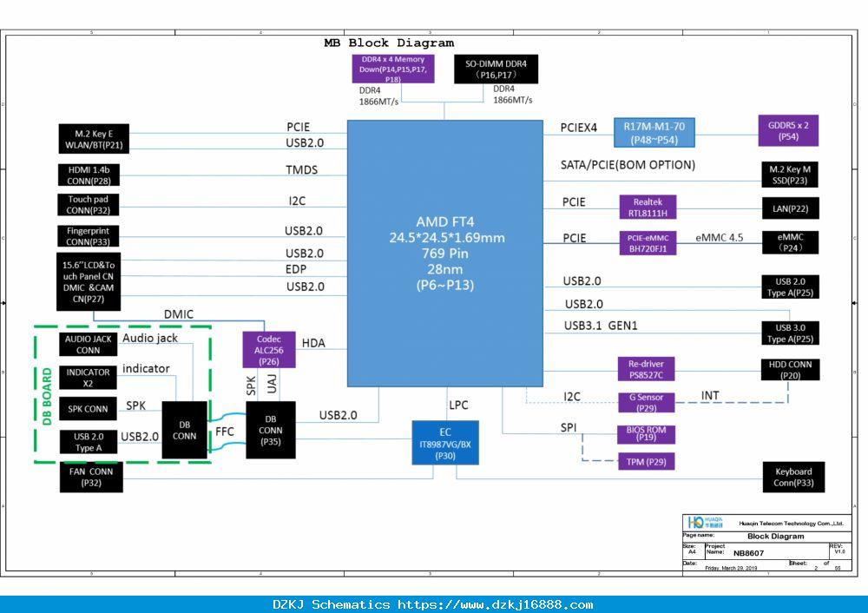The width and height of the screenshot is (868, 613).
Task: Click the DB BOARD vertical label
Action: click(x=47, y=396)
